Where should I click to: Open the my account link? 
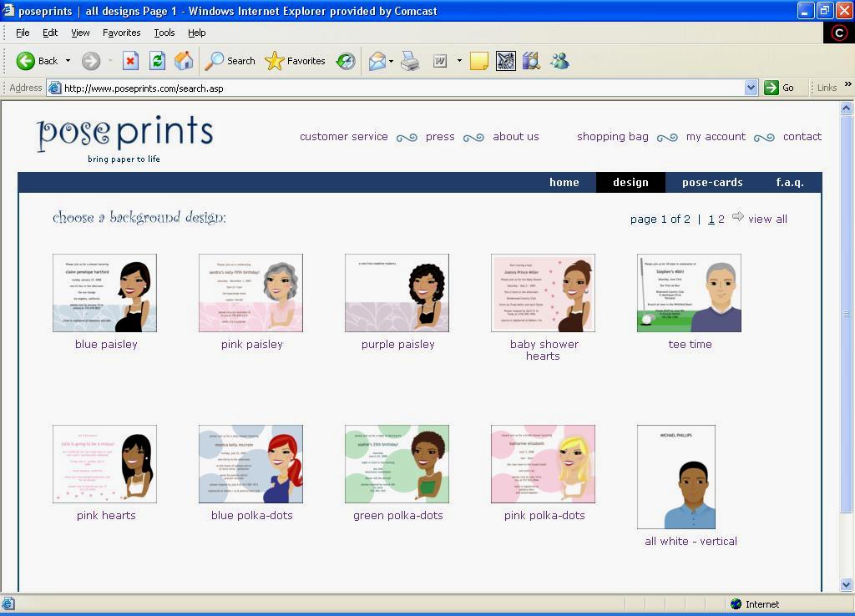(x=716, y=137)
